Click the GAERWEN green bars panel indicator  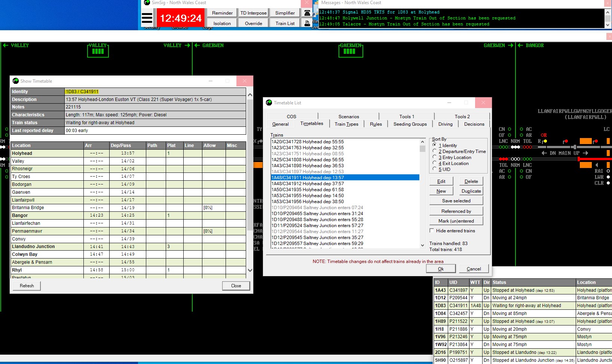pyautogui.click(x=349, y=51)
